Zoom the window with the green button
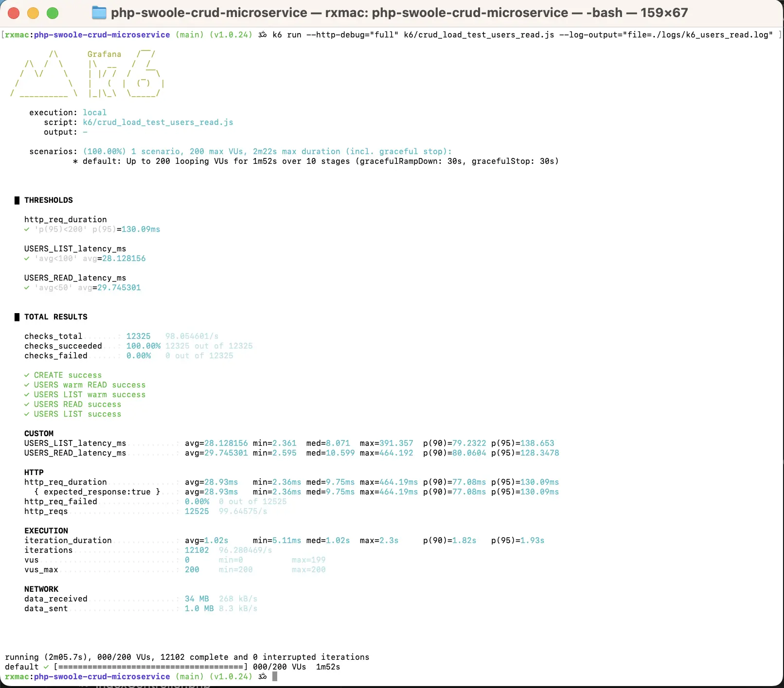 click(x=53, y=13)
